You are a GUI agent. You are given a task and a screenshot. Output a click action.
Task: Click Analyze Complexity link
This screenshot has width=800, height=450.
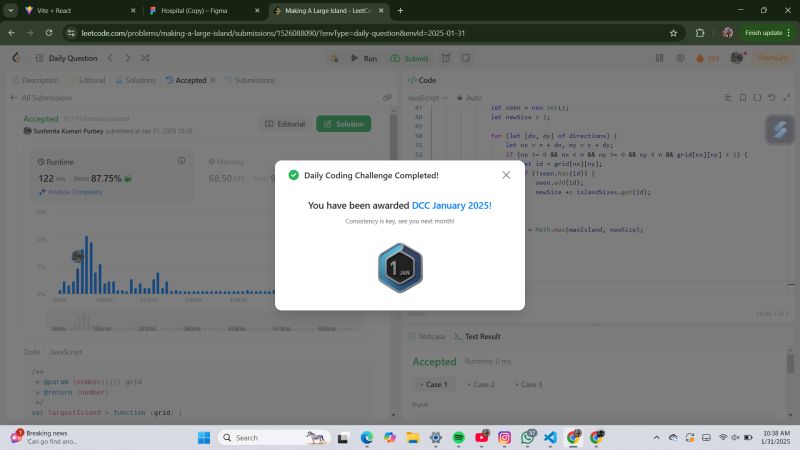[71, 192]
